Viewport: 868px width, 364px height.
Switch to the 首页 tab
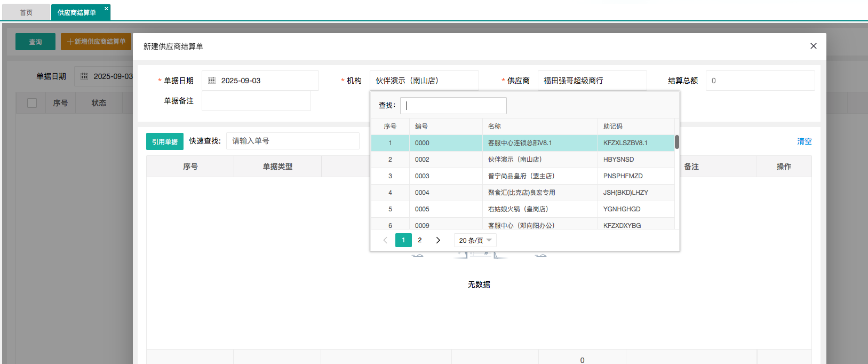tap(26, 12)
